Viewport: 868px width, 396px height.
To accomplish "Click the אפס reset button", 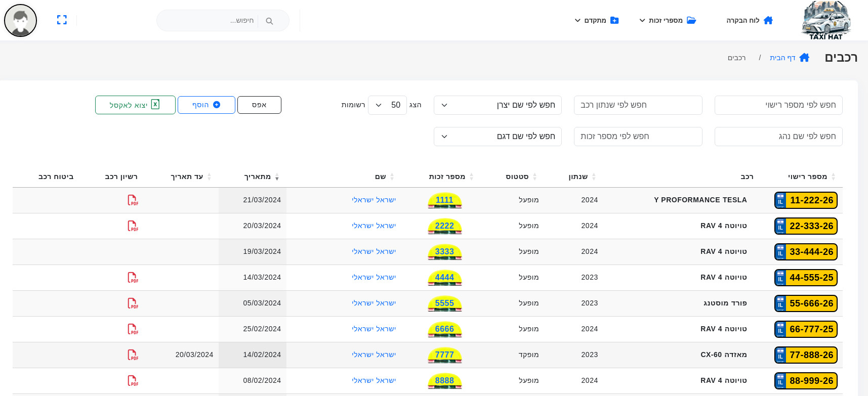I will click(259, 105).
